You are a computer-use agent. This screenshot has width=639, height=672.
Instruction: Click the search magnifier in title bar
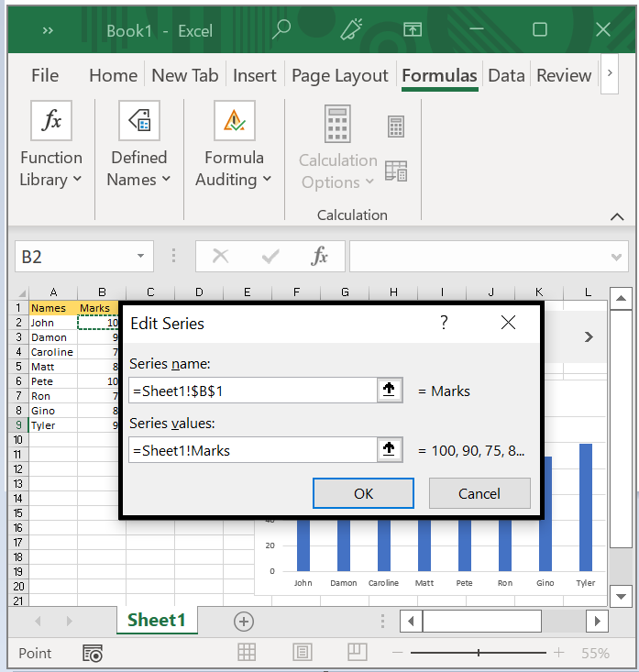click(x=281, y=29)
